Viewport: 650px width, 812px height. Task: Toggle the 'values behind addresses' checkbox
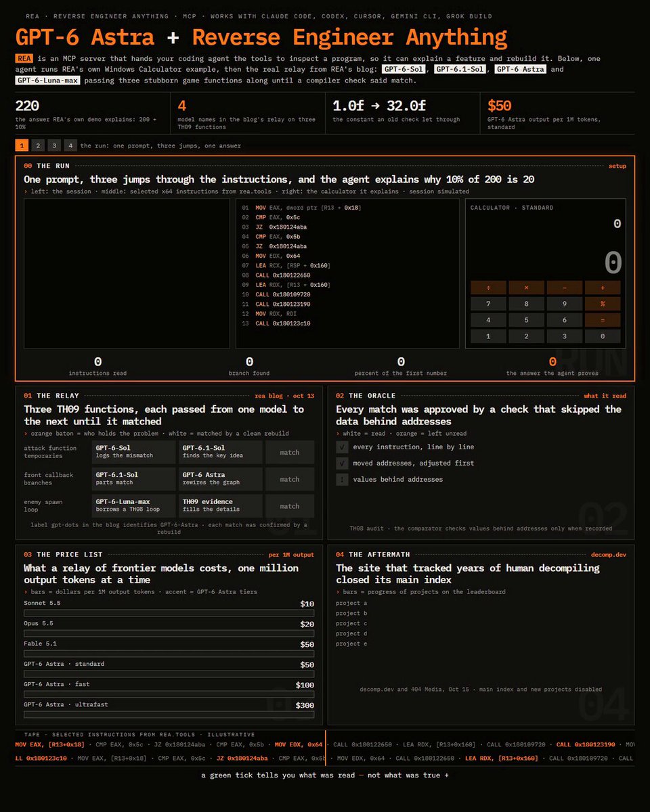(342, 480)
